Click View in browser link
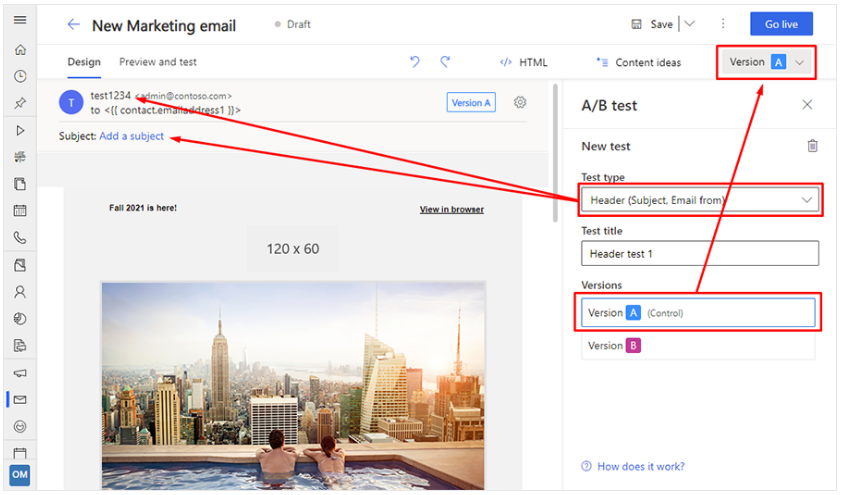 click(x=452, y=209)
